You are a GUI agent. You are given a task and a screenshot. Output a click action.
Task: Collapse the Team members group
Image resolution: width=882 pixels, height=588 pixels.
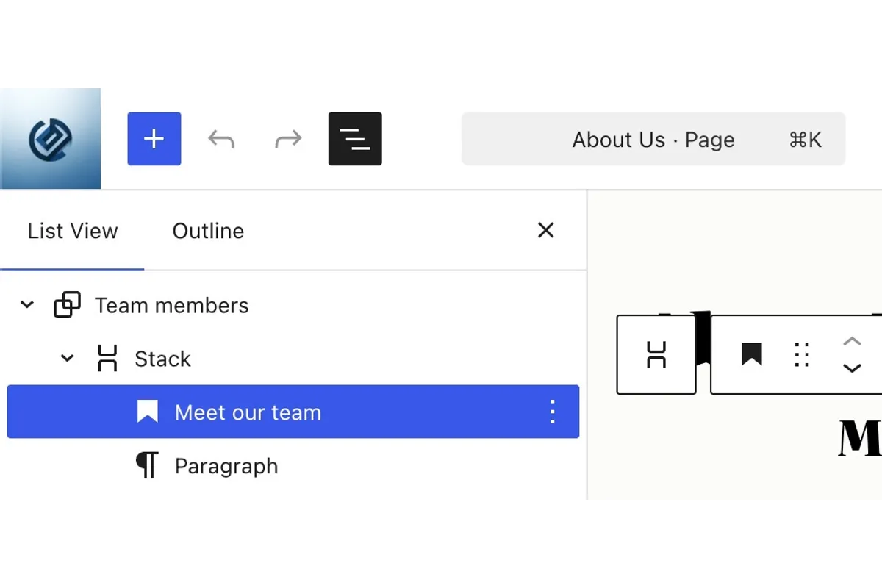pyautogui.click(x=27, y=304)
